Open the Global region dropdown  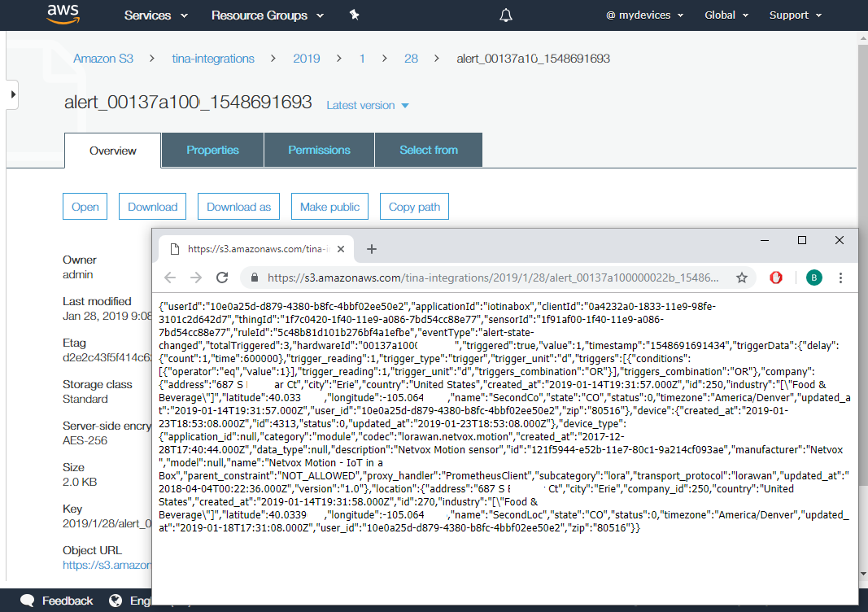coord(726,15)
